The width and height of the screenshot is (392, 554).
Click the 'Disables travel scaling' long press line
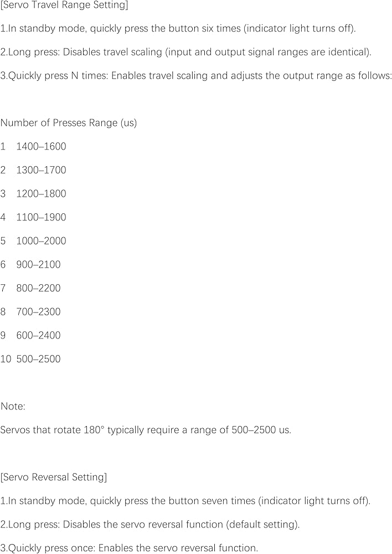tap(186, 52)
